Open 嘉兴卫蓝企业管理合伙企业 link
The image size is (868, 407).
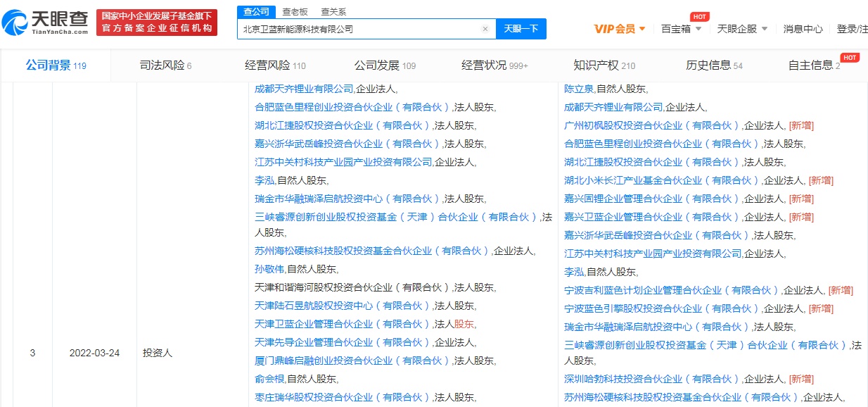click(653, 217)
